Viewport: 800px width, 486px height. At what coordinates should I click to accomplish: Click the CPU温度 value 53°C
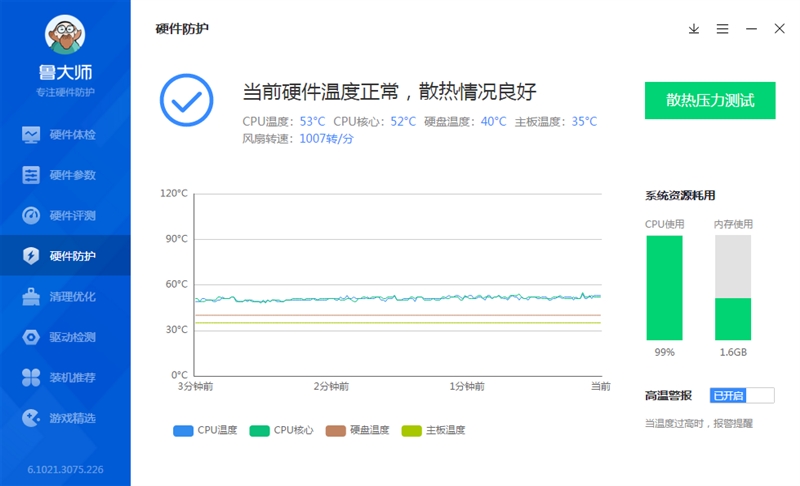312,121
